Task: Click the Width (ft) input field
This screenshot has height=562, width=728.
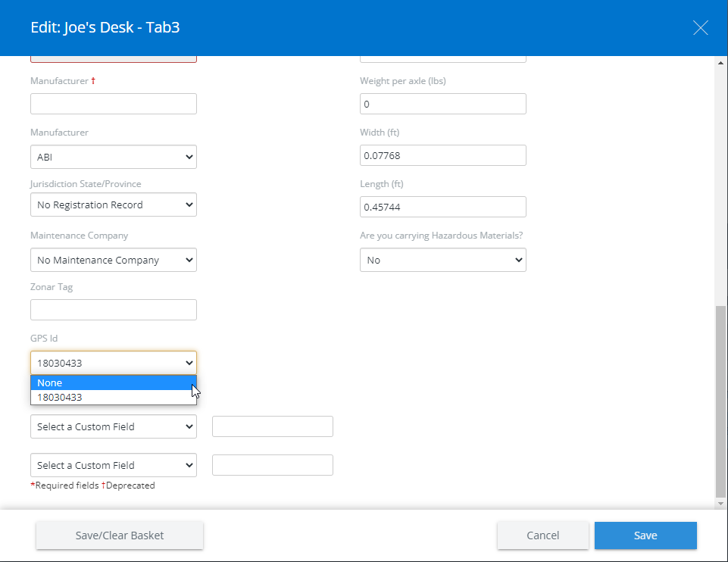Action: (x=443, y=155)
